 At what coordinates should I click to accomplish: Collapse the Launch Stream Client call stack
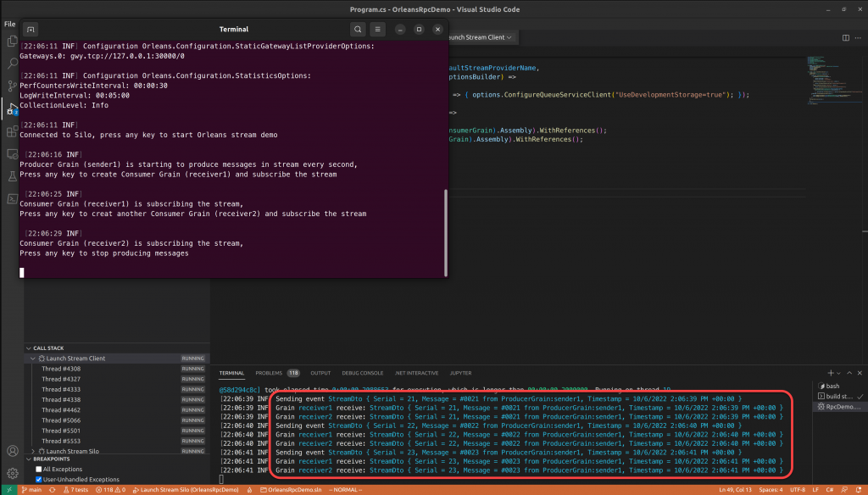click(x=34, y=359)
